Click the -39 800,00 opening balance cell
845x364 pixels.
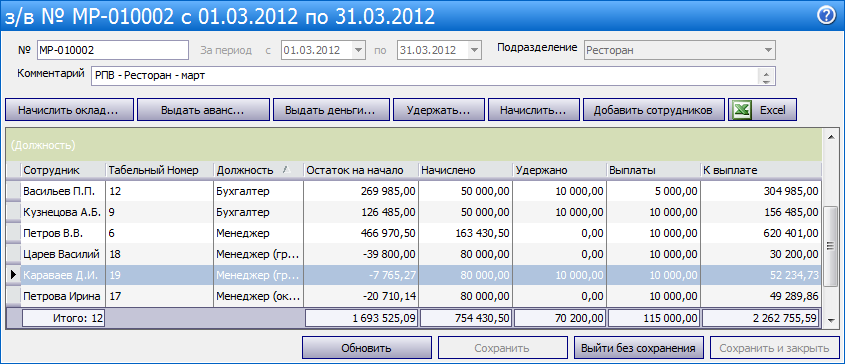point(361,254)
